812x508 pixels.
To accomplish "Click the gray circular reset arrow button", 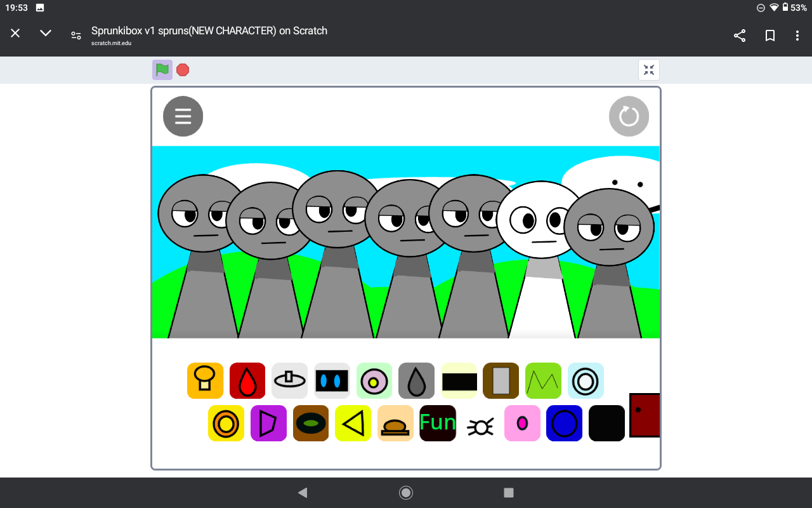I will tap(629, 116).
